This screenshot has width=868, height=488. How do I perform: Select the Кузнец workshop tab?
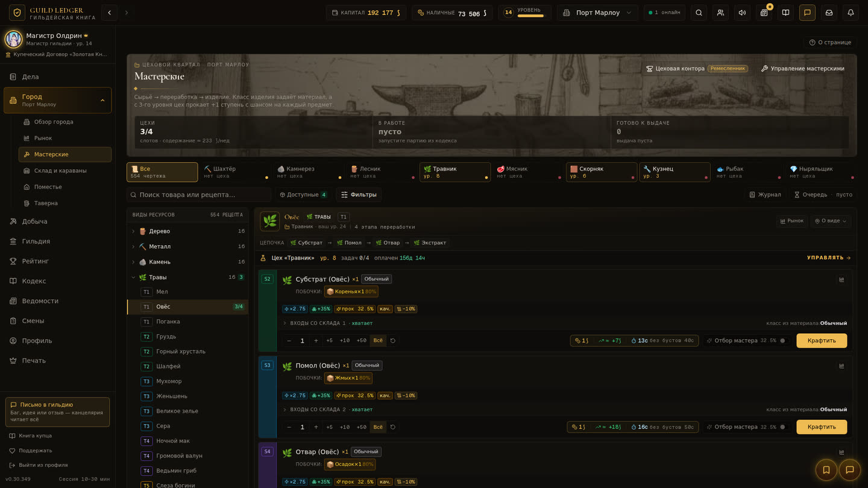[675, 172]
